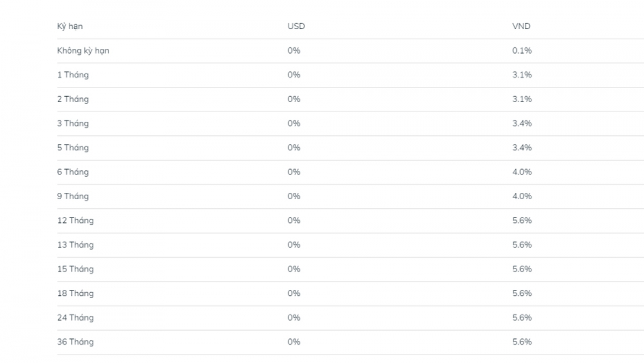
Task: Click the Kỳ hạn column header
Action: point(70,26)
